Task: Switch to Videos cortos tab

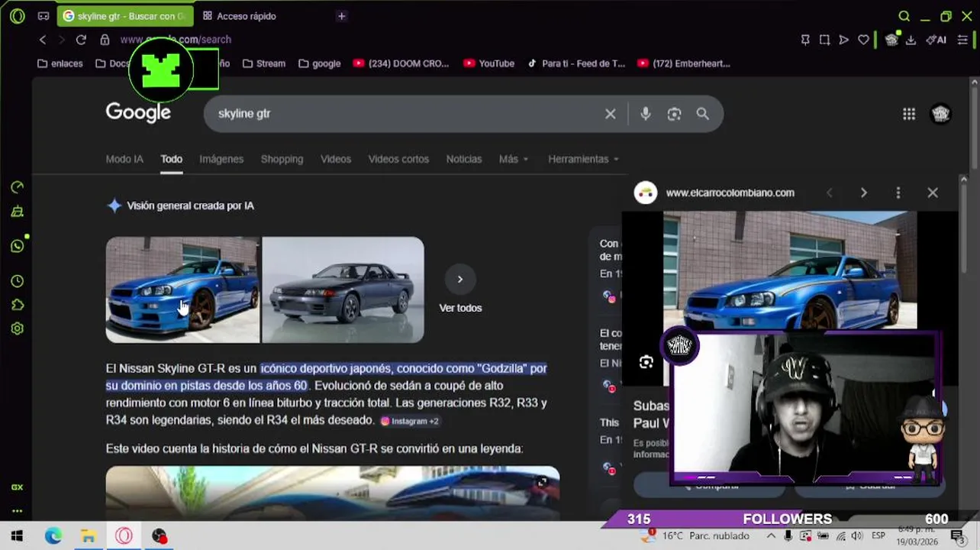Action: pyautogui.click(x=398, y=159)
